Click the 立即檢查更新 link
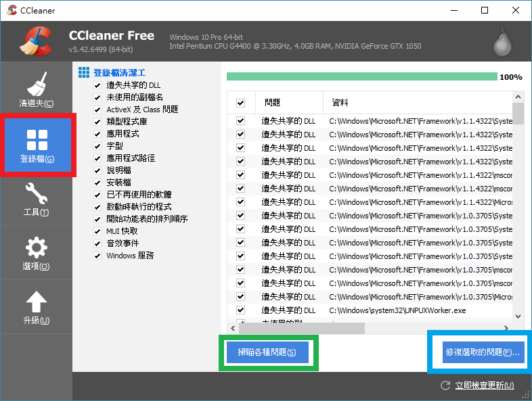Screen dimensions: 532x401 485,385
